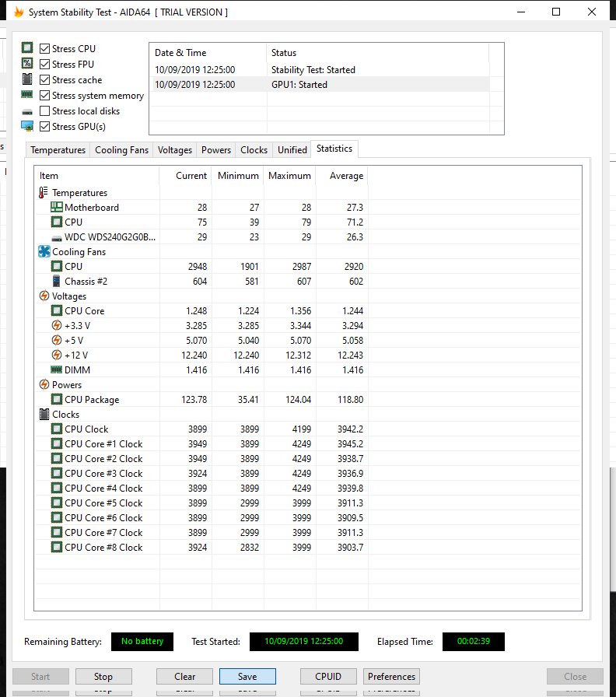The height and width of the screenshot is (697, 616).
Task: Select the GPU1: Started log entry
Action: pyautogui.click(x=299, y=85)
